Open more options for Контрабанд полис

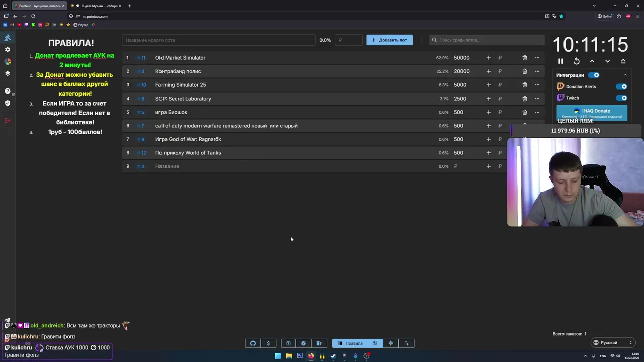[537, 71]
